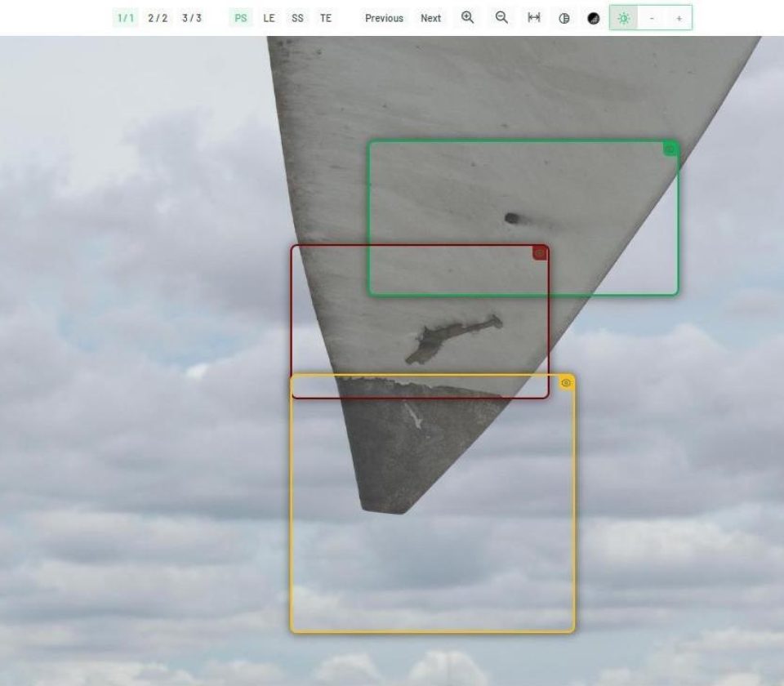The width and height of the screenshot is (784, 686).
Task: Click the fit-to-width icon
Action: [x=534, y=18]
